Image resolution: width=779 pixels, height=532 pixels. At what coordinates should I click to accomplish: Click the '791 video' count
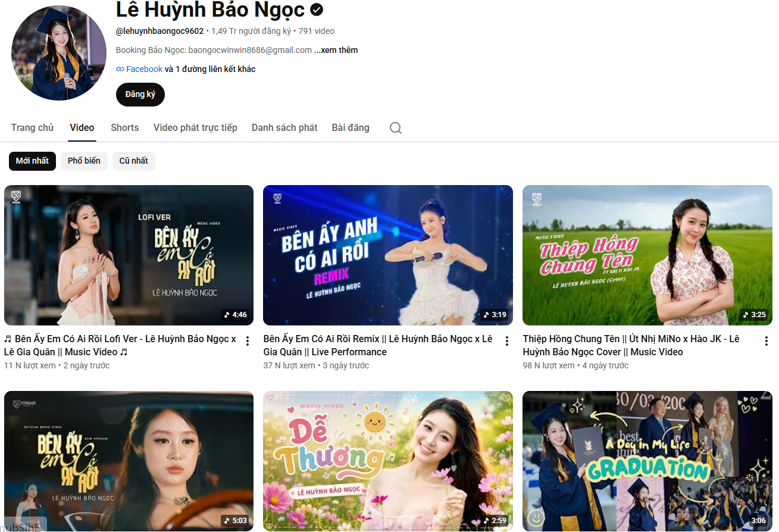click(317, 31)
